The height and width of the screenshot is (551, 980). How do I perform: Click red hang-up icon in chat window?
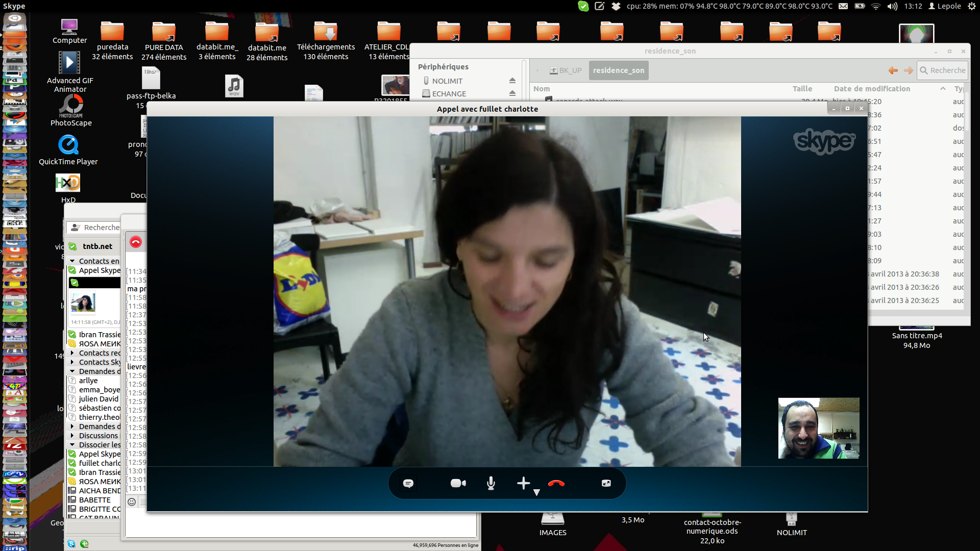135,242
